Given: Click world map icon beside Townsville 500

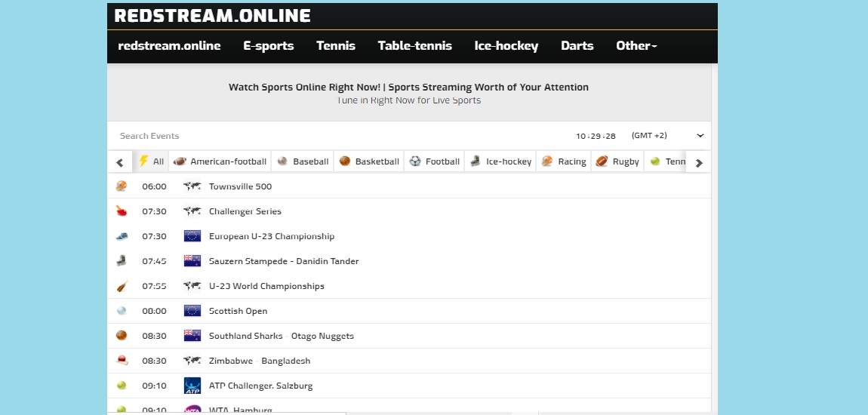Looking at the screenshot, I should pyautogui.click(x=192, y=186).
